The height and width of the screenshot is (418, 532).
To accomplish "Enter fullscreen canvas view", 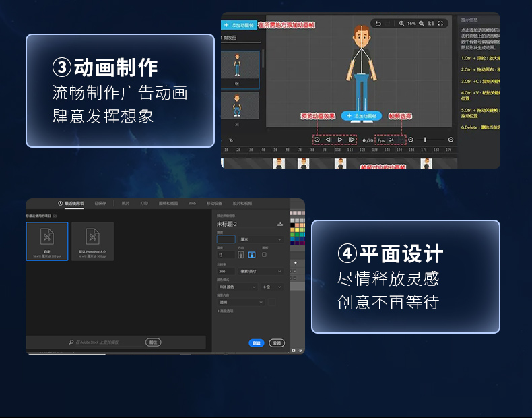I will click(x=442, y=23).
